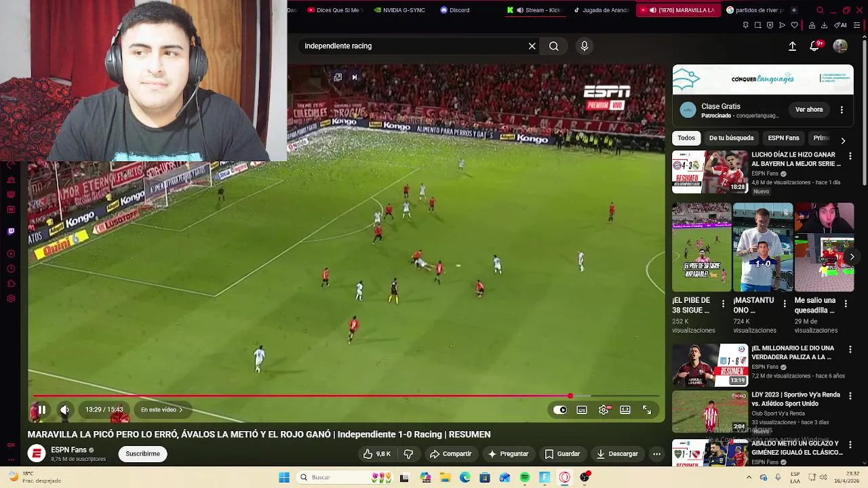
Task: Select the 'Todos' filter chip
Action: [x=686, y=138]
